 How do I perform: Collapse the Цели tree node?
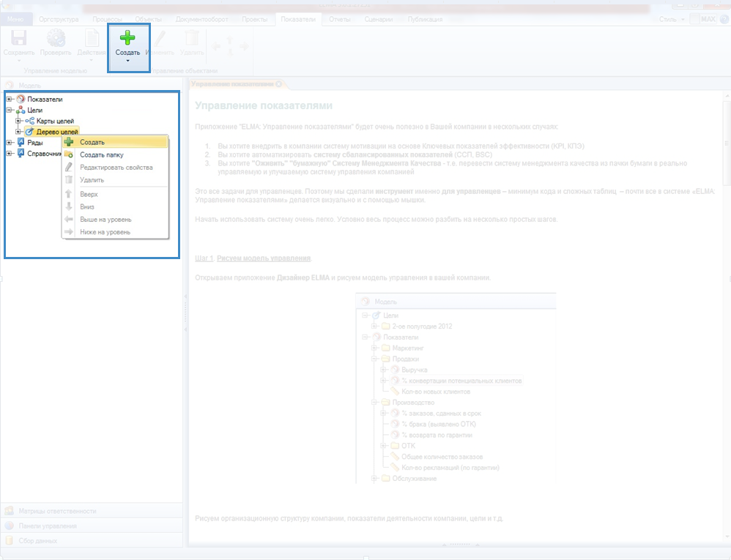[x=9, y=110]
